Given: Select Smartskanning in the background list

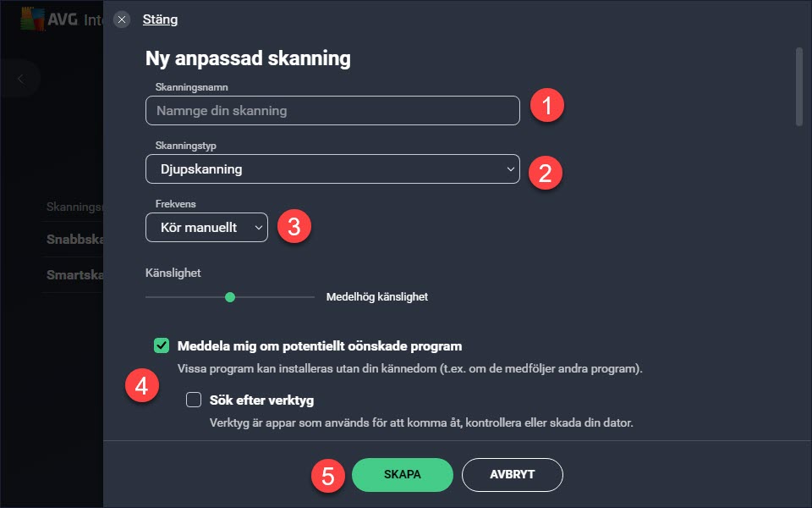Looking at the screenshot, I should (75, 274).
